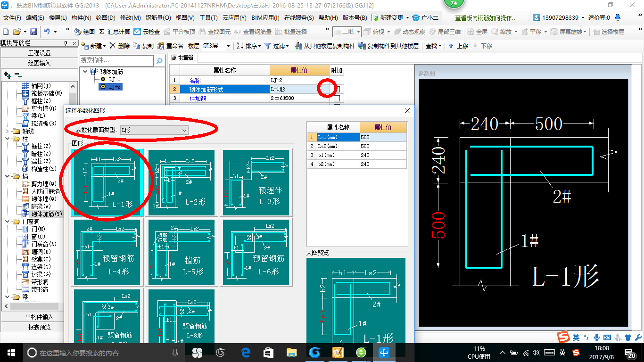The image size is (644, 362).
Task: Open BIM应用(I) menu
Action: (x=265, y=18)
